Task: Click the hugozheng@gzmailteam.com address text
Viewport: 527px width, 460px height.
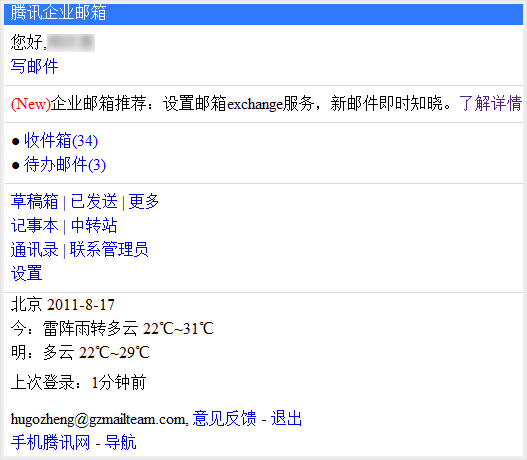Action: [x=98, y=419]
